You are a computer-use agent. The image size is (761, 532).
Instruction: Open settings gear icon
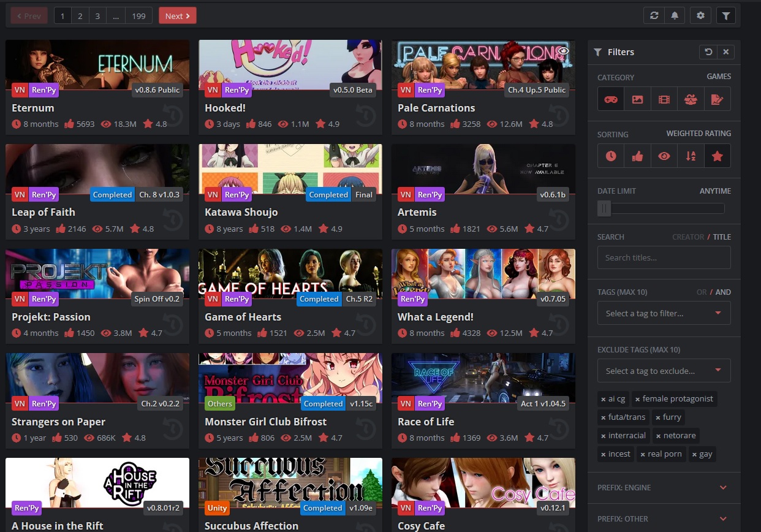(x=700, y=15)
